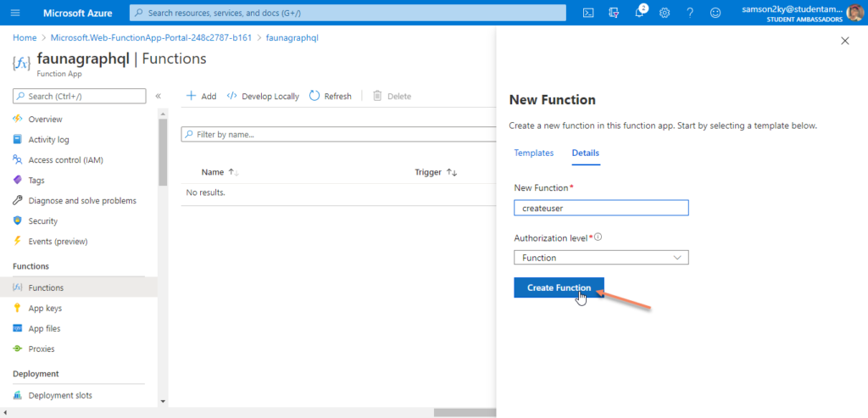Open the Directory and subscription filter icon
Viewport: 868px width, 418px height.
(614, 13)
